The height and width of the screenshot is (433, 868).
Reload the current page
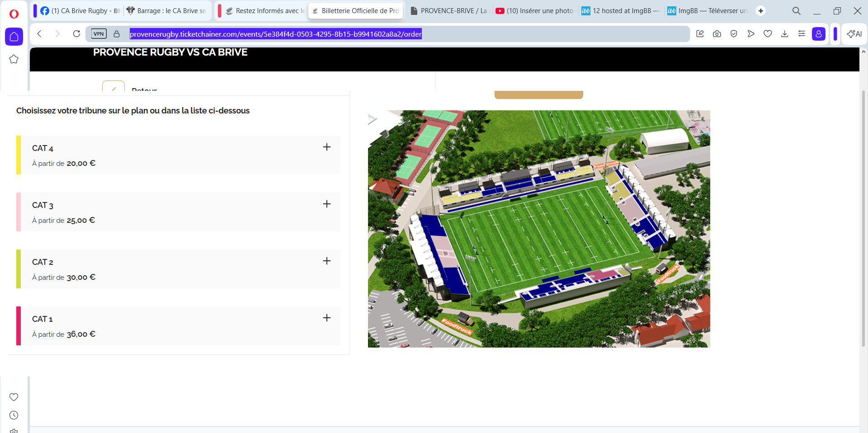[x=76, y=34]
